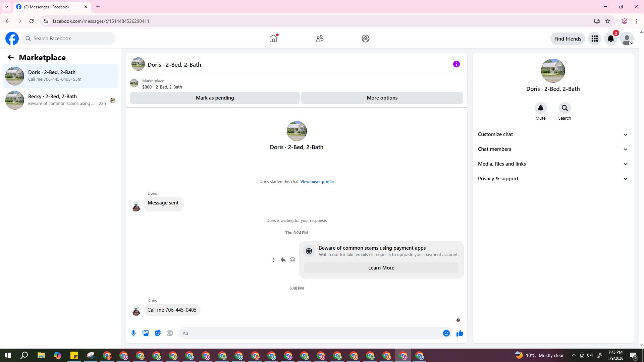Reply to the scam warning message
This screenshot has height=362, width=644.
click(x=283, y=260)
